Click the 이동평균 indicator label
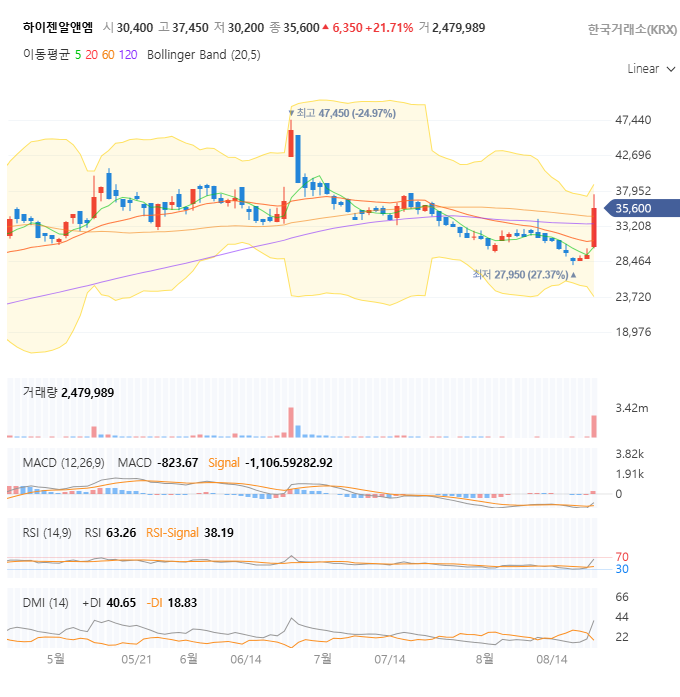This screenshot has width=680, height=697. (47, 55)
